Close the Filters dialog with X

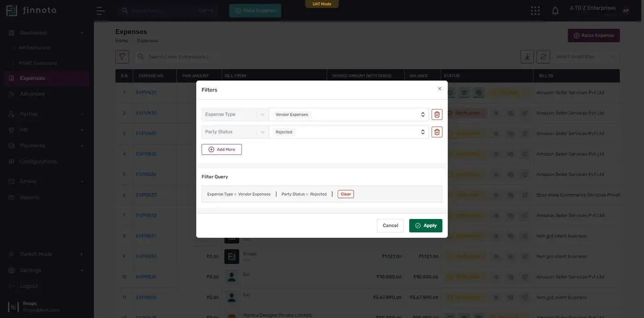coord(440,89)
